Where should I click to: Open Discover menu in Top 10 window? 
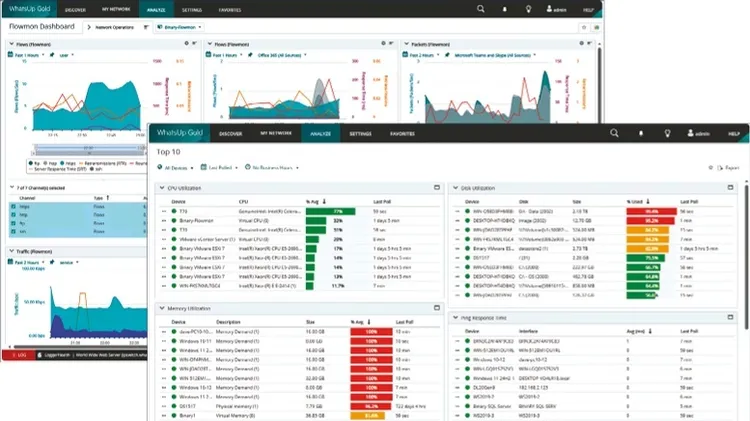[231, 133]
